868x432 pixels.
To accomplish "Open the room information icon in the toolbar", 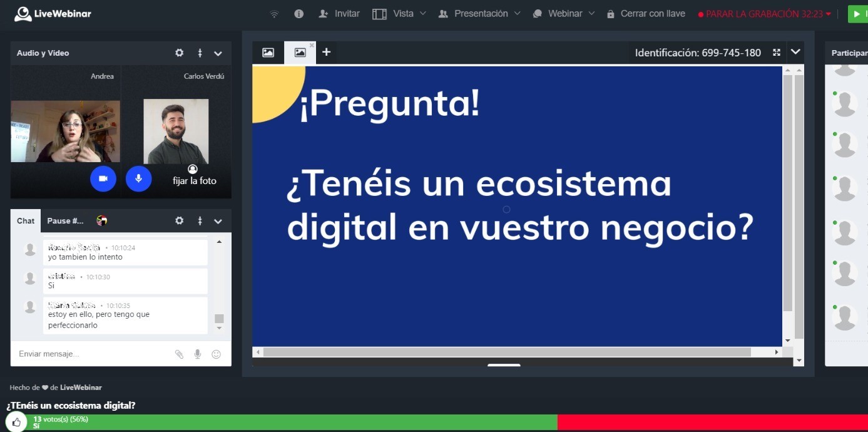I will pyautogui.click(x=299, y=13).
